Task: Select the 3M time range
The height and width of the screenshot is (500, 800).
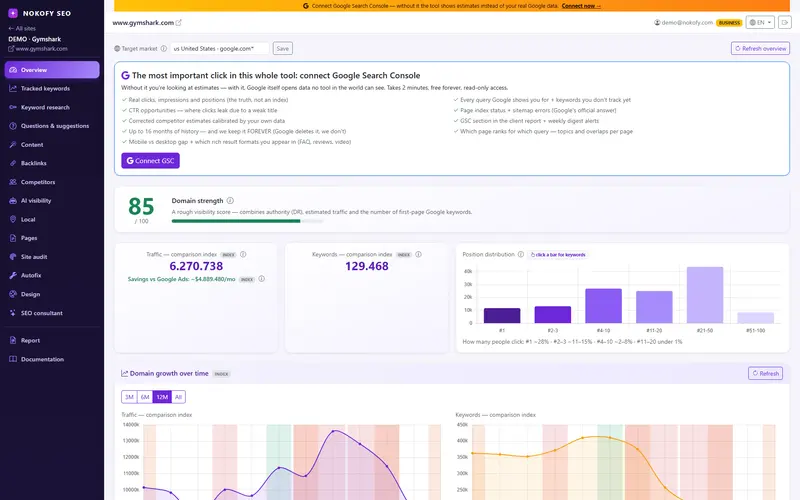Action: (129, 397)
